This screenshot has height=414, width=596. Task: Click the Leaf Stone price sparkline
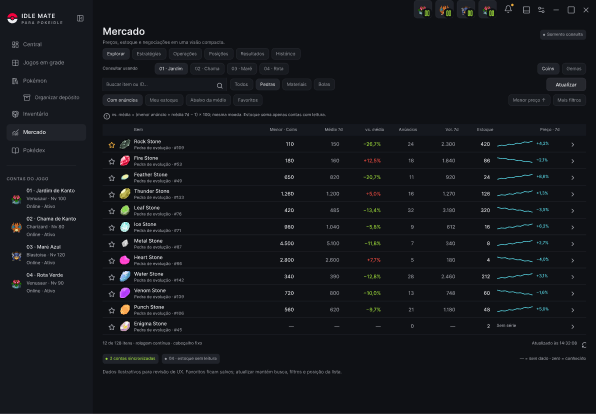[x=515, y=210]
